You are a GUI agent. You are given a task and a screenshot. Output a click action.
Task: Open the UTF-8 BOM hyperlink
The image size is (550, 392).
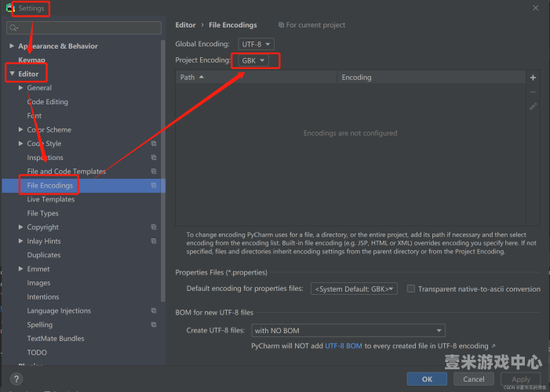pos(344,346)
